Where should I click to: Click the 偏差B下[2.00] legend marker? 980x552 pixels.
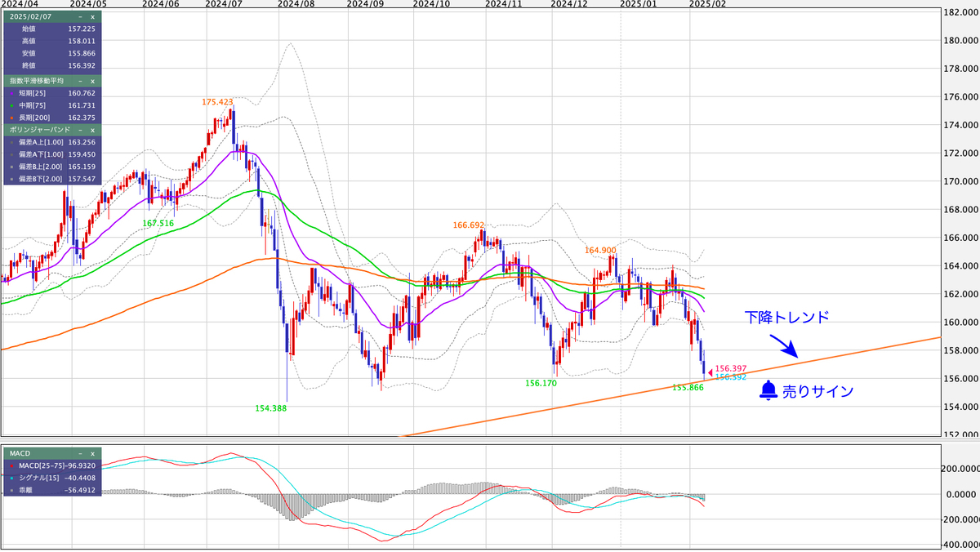tap(11, 178)
